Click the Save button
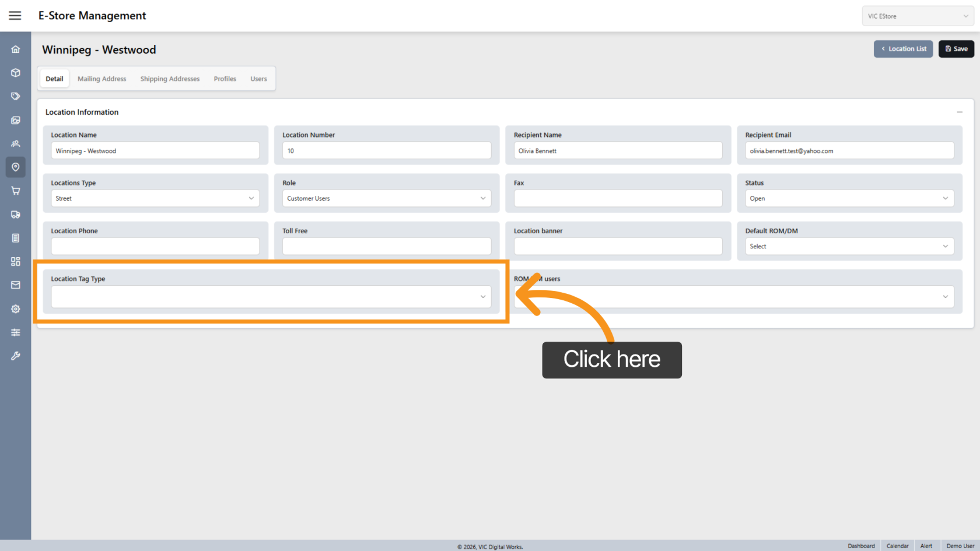980x551 pixels. [x=956, y=49]
